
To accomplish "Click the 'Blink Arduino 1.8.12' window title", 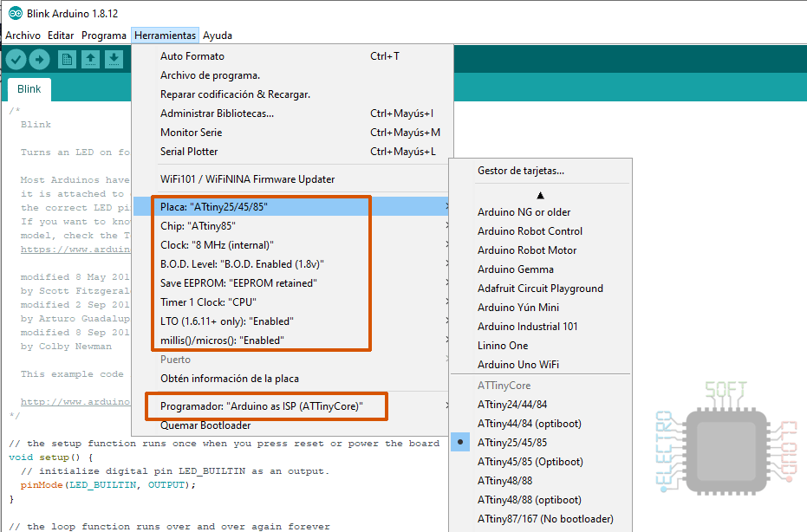I will click(x=73, y=13).
